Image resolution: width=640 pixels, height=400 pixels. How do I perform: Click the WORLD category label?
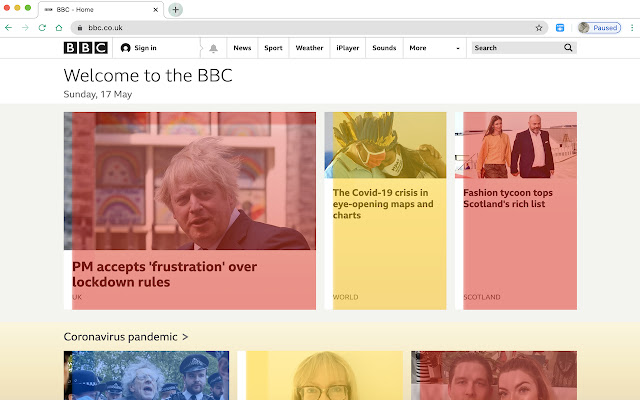(x=345, y=297)
